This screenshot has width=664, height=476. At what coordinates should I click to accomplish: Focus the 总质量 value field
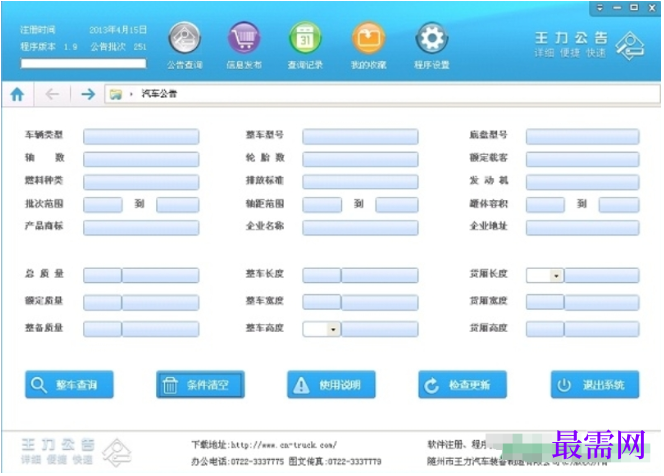160,275
